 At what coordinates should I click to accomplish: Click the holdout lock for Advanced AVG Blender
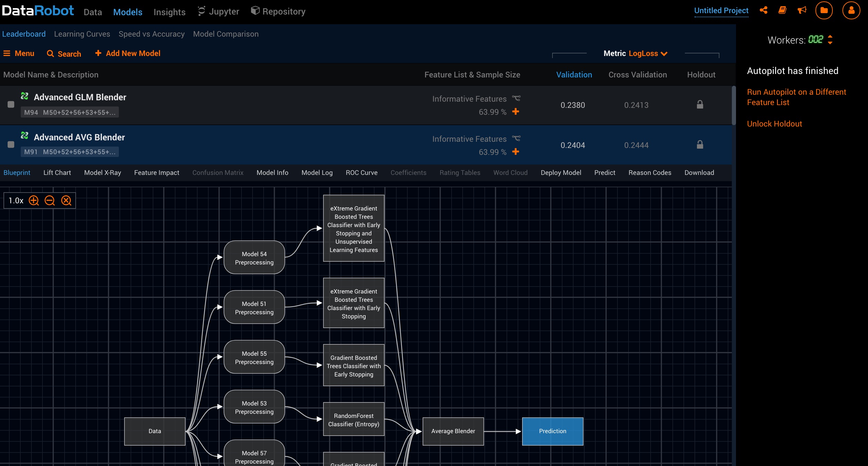(x=700, y=145)
